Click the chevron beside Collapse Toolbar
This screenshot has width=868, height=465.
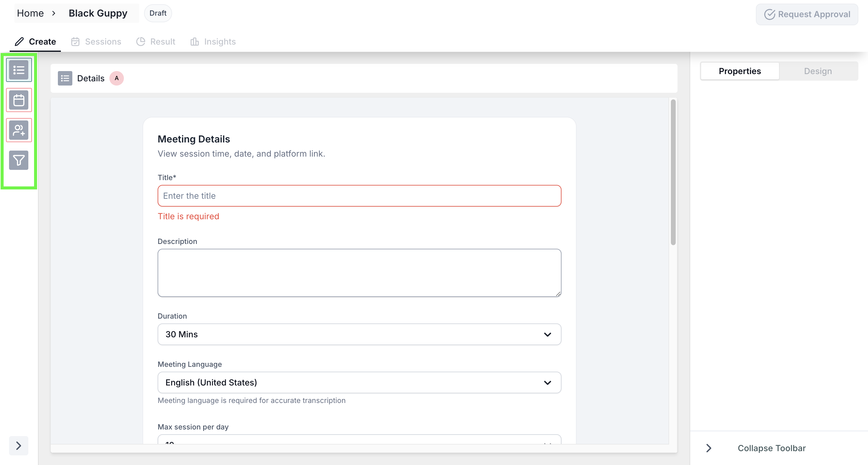coord(709,448)
